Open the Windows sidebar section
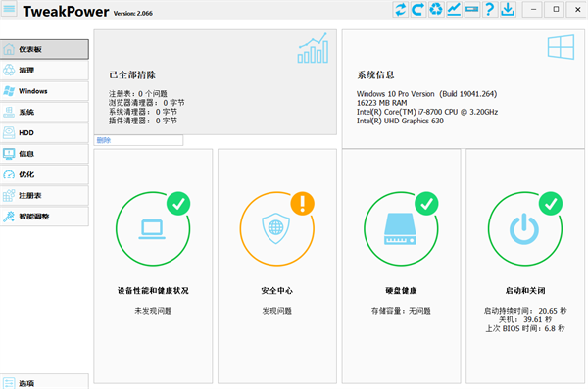588x389 pixels. click(44, 91)
